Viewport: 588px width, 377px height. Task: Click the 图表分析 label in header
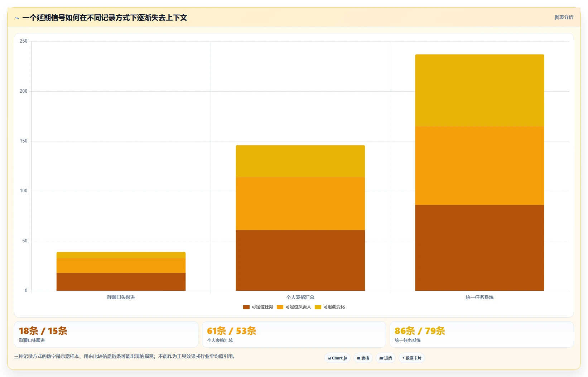click(564, 17)
